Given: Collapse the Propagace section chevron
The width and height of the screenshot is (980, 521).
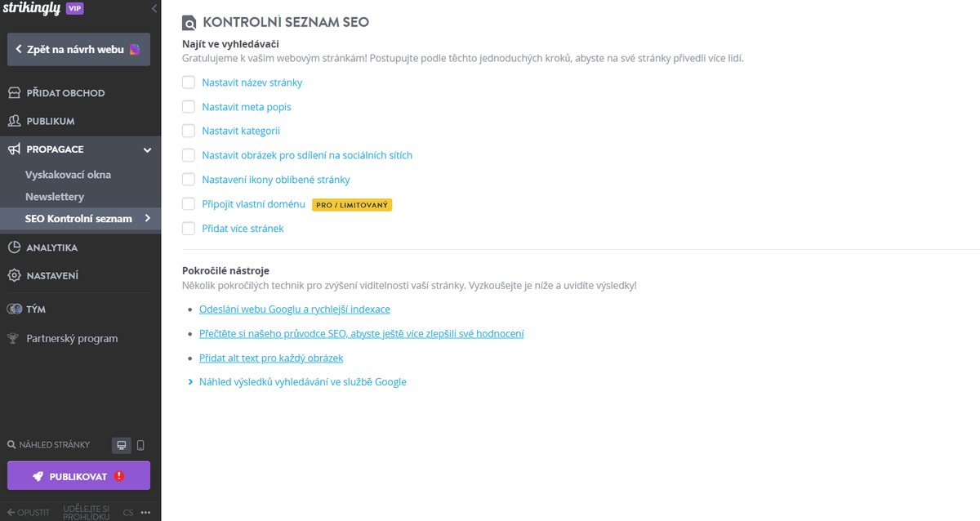Looking at the screenshot, I should point(147,149).
